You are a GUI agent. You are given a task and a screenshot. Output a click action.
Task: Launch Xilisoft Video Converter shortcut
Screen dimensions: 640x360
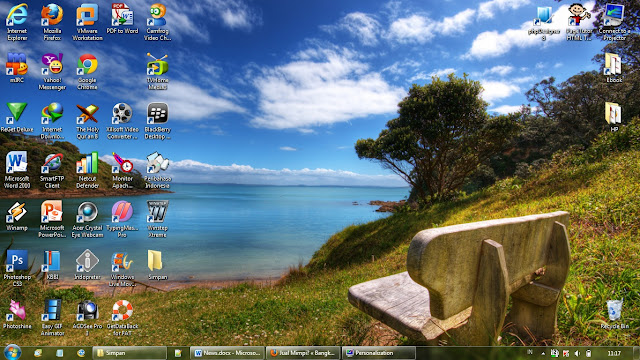coord(122,121)
